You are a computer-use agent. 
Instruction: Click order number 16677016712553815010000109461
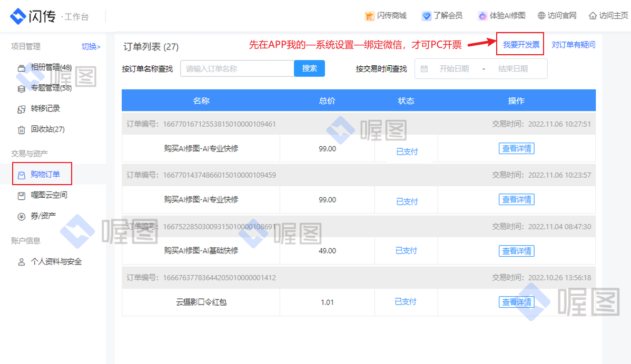click(x=219, y=124)
